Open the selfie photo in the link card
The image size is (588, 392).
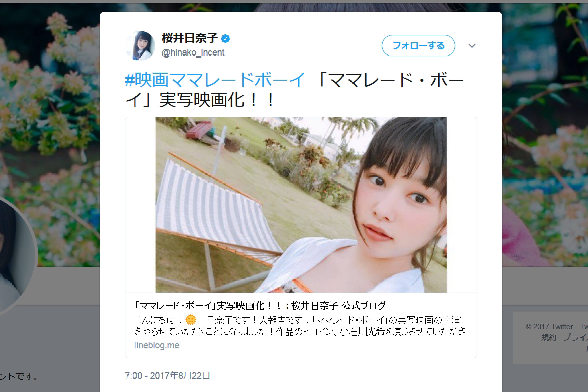coord(301,205)
